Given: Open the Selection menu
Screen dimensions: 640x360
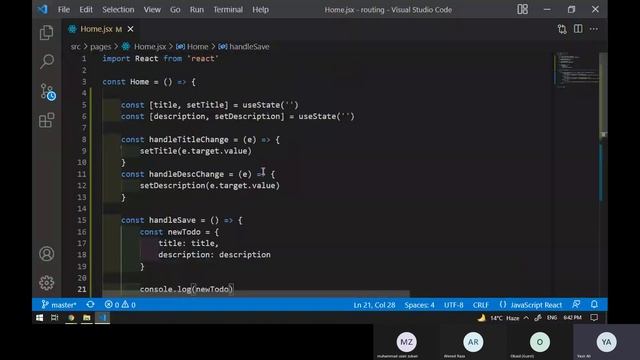Looking at the screenshot, I should [x=118, y=9].
